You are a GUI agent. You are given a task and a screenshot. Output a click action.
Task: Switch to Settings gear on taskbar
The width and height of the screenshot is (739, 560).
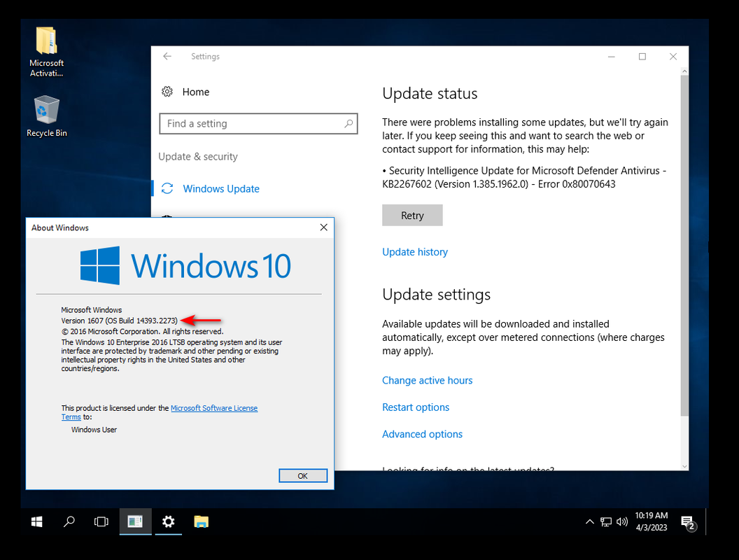point(168,521)
